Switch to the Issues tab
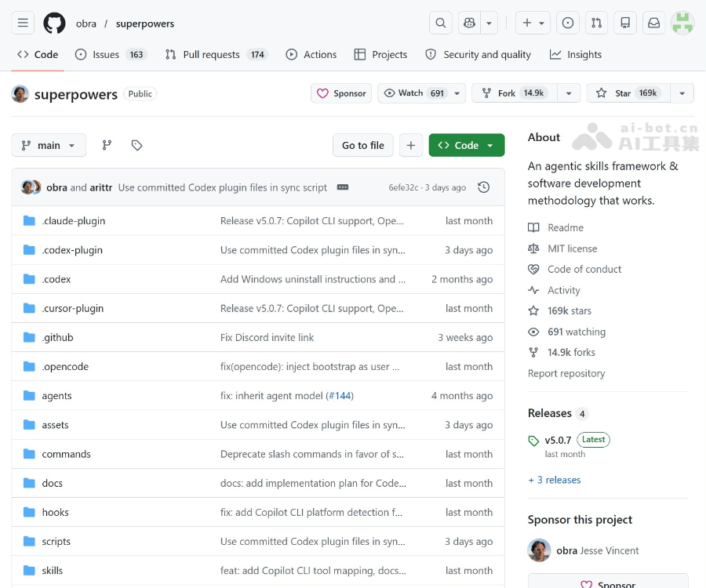The image size is (706, 588). (111, 54)
